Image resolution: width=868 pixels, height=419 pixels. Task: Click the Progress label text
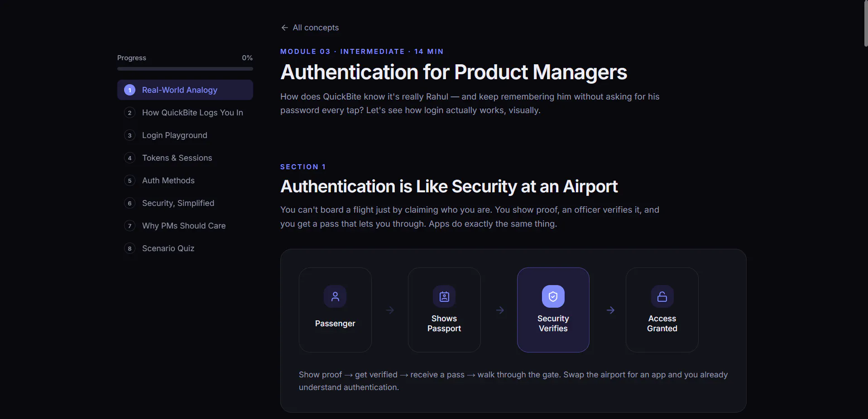point(132,58)
